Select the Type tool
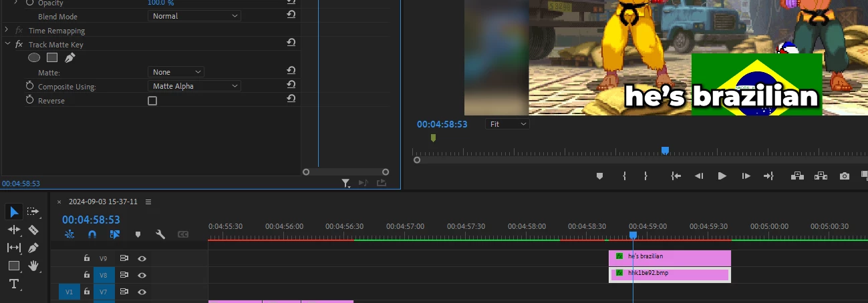868x303 pixels. click(13, 284)
